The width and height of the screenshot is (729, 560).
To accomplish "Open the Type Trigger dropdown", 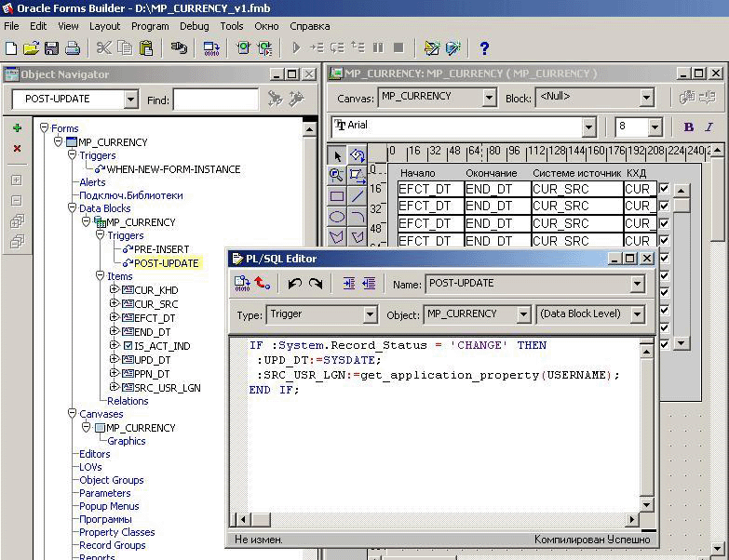I will (x=370, y=314).
